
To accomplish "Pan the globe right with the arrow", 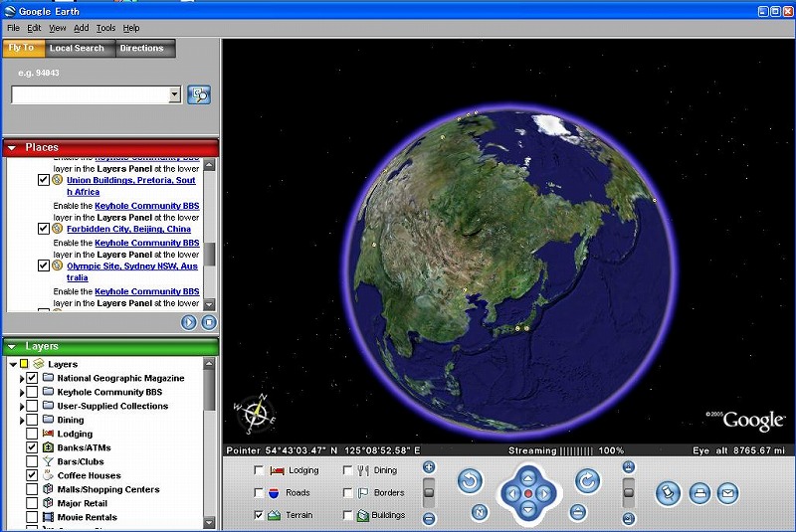I will (544, 494).
